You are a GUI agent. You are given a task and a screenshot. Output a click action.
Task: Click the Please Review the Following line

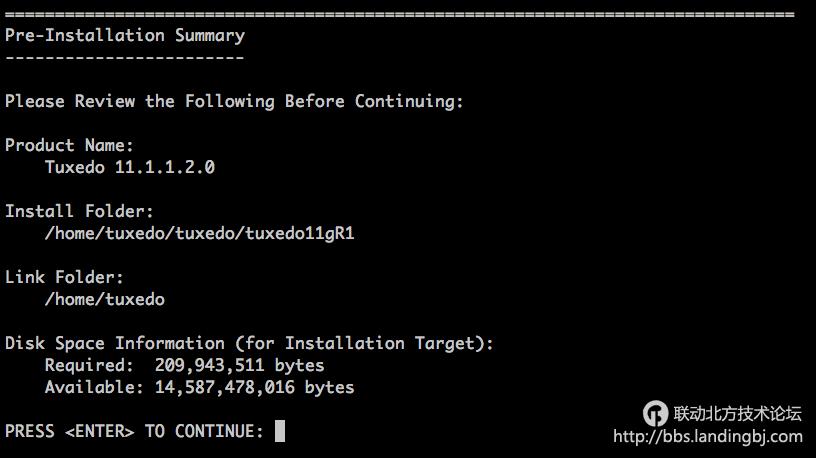(234, 101)
